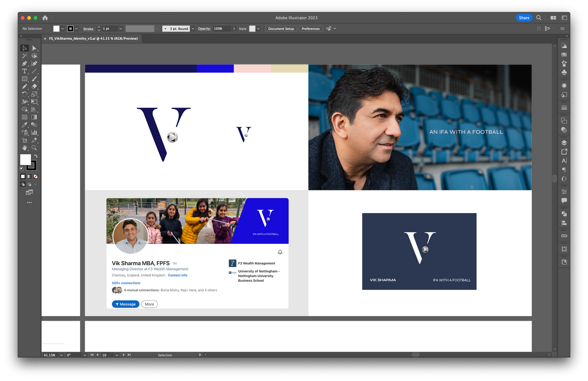Open Preferences

pyautogui.click(x=311, y=29)
